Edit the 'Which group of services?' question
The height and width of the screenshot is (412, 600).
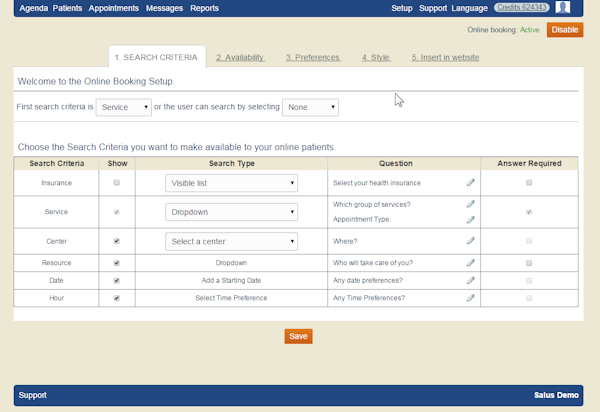(x=470, y=204)
